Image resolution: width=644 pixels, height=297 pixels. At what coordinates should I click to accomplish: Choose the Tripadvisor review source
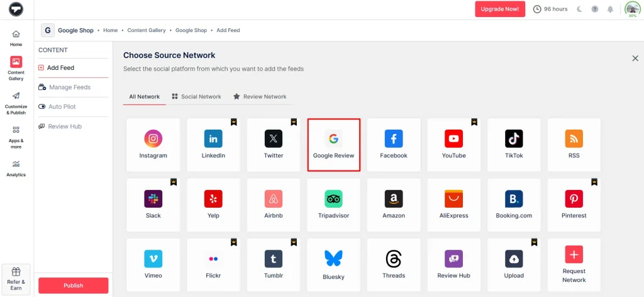[333, 205]
